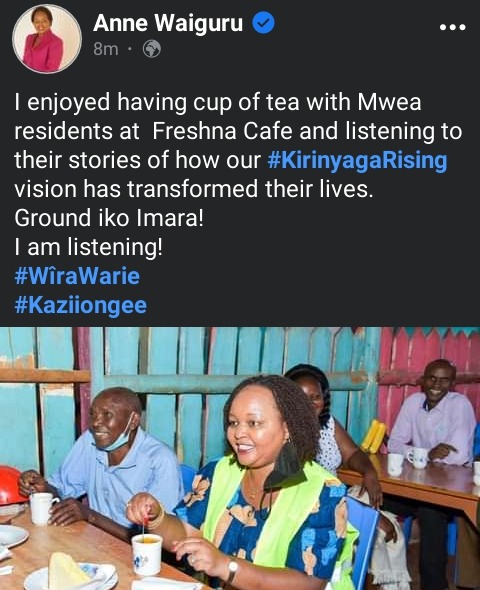This screenshot has height=590, width=480.
Task: Open Anne Waiguru's round profile picture
Action: click(x=47, y=38)
